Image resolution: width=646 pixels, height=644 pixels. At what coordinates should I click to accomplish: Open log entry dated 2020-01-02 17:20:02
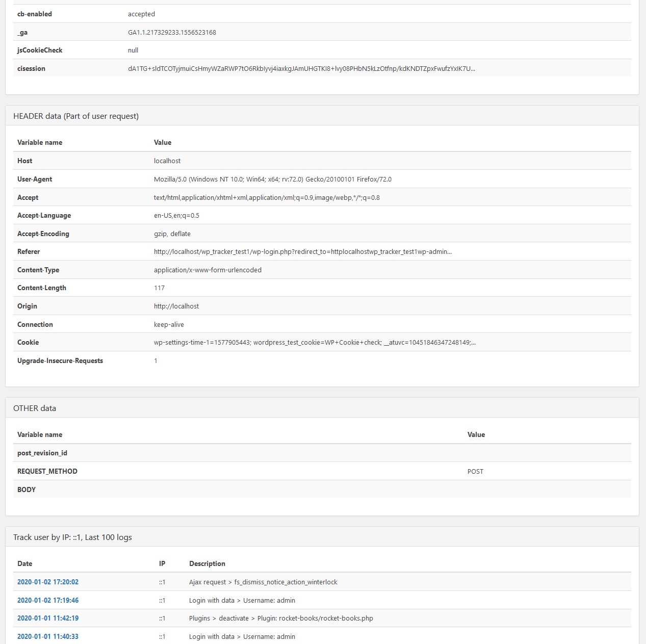(x=48, y=582)
